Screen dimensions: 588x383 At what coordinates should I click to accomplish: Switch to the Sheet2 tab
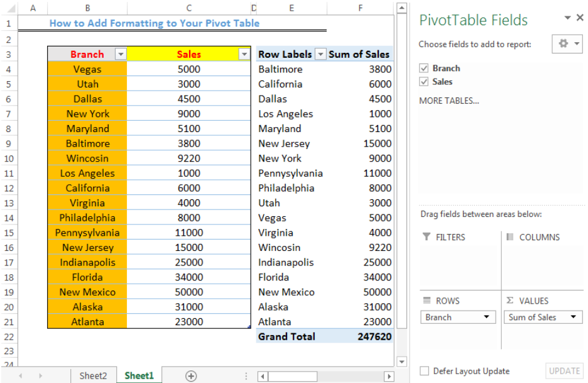pos(93,375)
